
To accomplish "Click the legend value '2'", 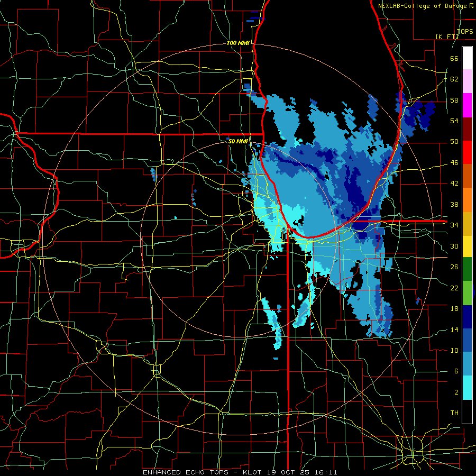I will click(x=456, y=392).
